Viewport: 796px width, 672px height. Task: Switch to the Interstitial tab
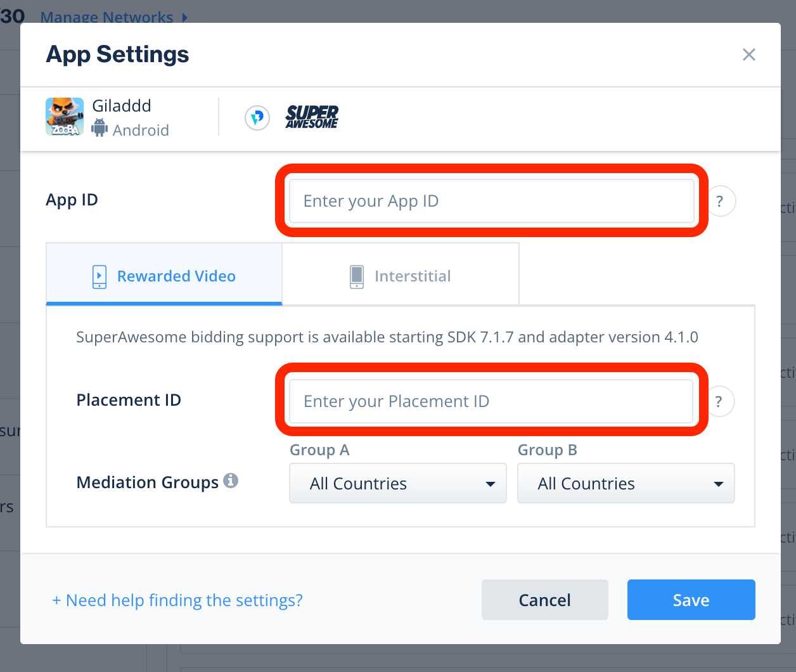coord(412,276)
